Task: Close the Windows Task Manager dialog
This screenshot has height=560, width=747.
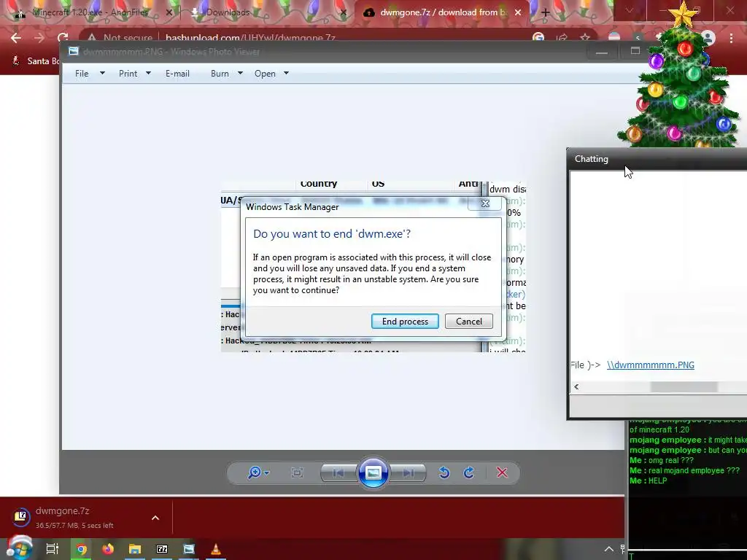Action: tap(485, 203)
